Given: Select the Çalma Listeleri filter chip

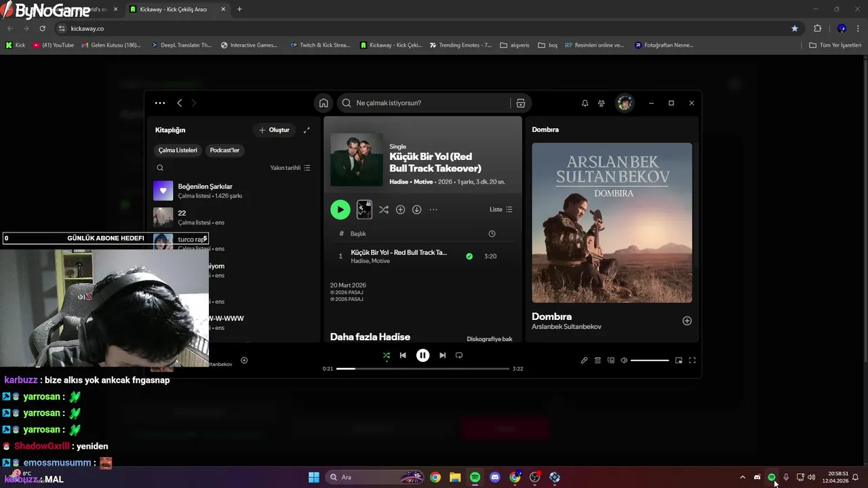Looking at the screenshot, I should pos(178,150).
